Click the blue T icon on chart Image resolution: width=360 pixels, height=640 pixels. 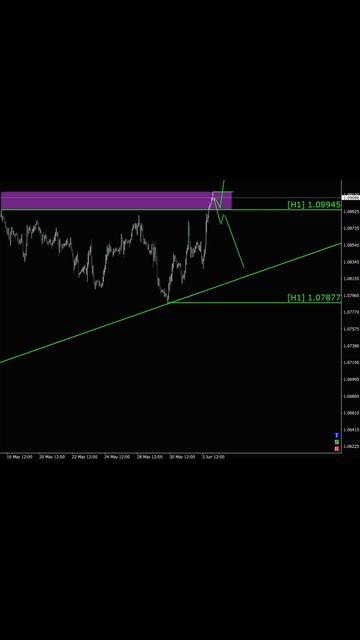point(337,436)
